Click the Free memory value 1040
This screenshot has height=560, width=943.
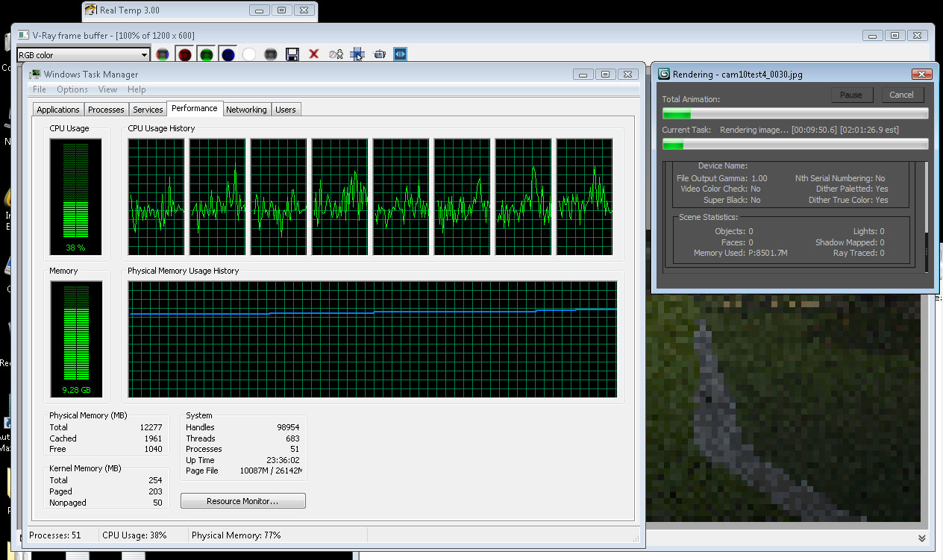[154, 449]
